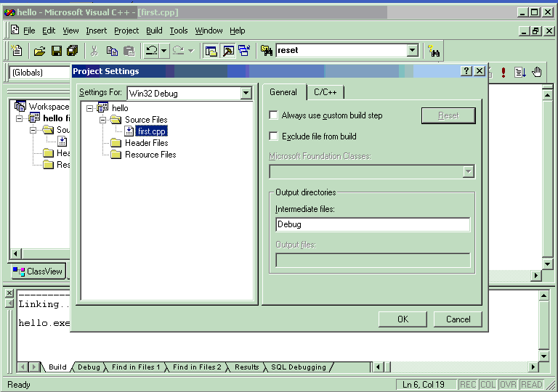Click the Cancel button

pos(458,319)
